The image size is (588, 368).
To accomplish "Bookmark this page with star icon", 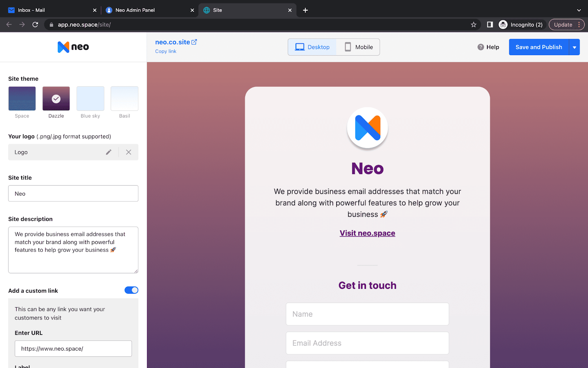I will pos(473,25).
